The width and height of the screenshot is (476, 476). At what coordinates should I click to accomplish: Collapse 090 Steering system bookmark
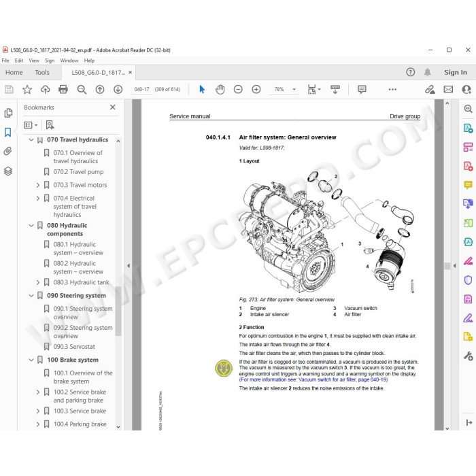coord(31,295)
